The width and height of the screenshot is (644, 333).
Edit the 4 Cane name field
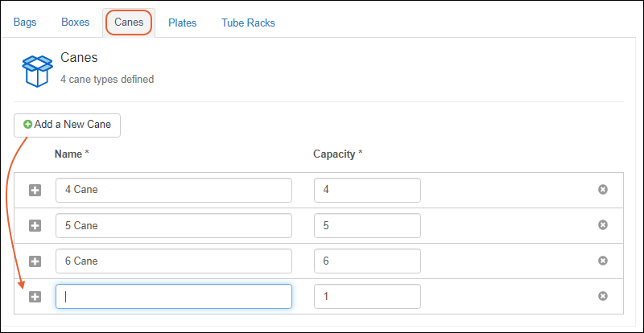click(x=173, y=190)
